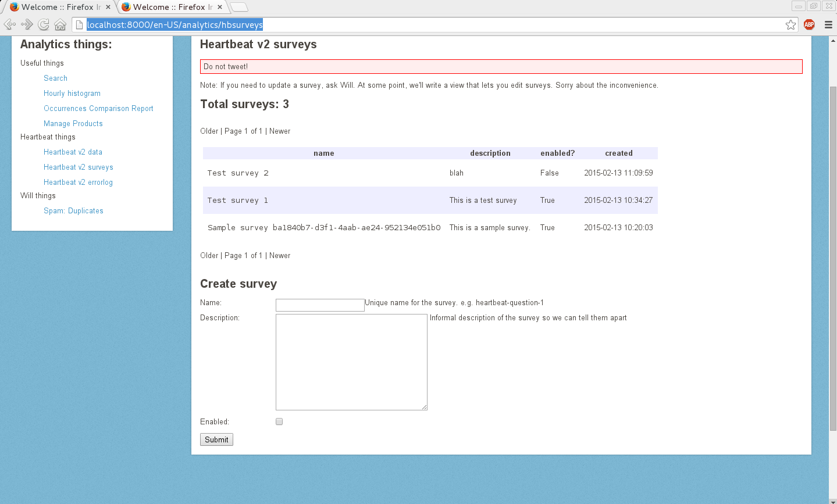
Task: Close the second Welcome :: Firefox tab
Action: pos(220,7)
